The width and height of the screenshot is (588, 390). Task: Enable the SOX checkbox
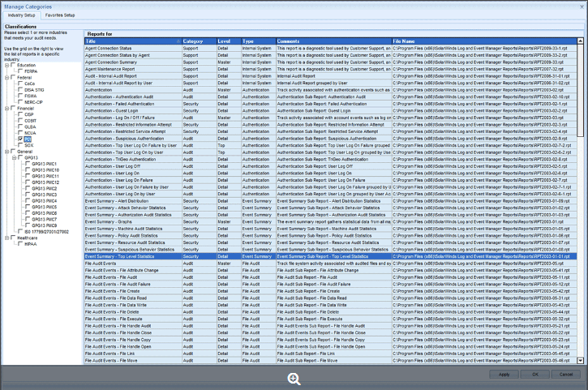click(20, 145)
